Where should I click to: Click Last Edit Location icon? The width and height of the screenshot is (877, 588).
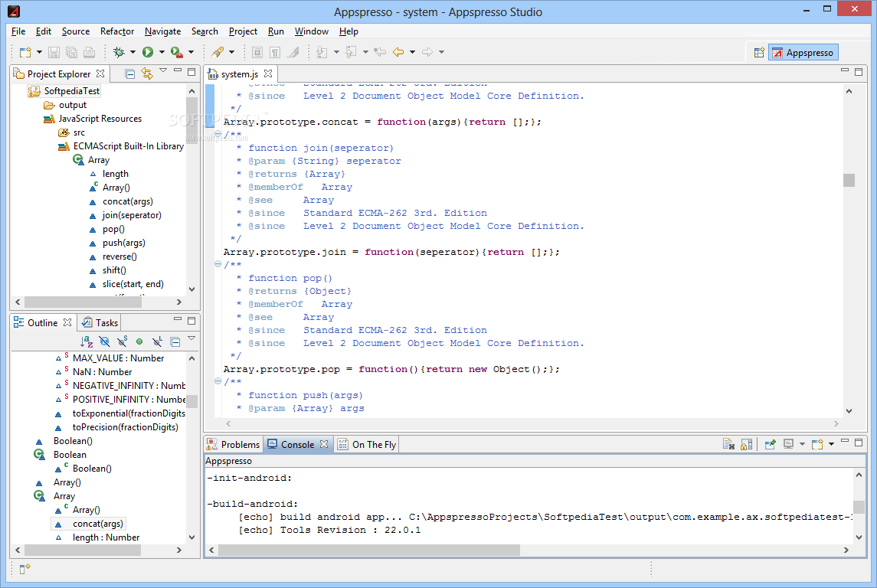pos(380,52)
